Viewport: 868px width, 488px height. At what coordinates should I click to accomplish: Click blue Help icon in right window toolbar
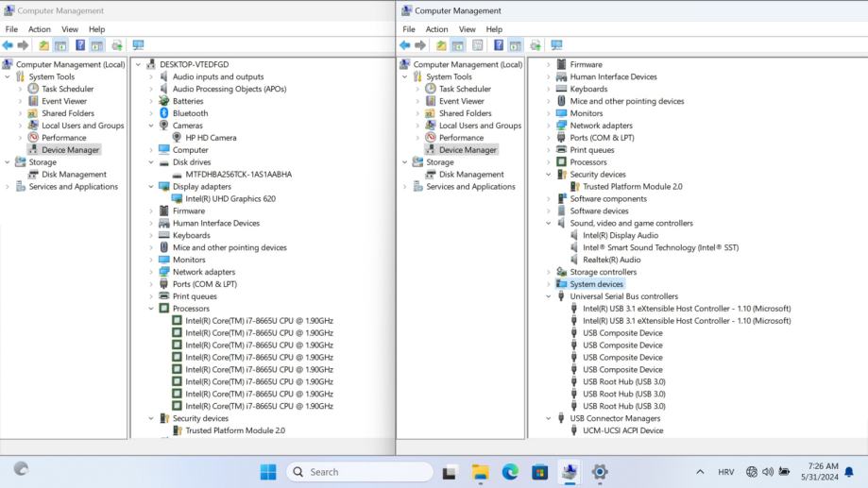[499, 45]
